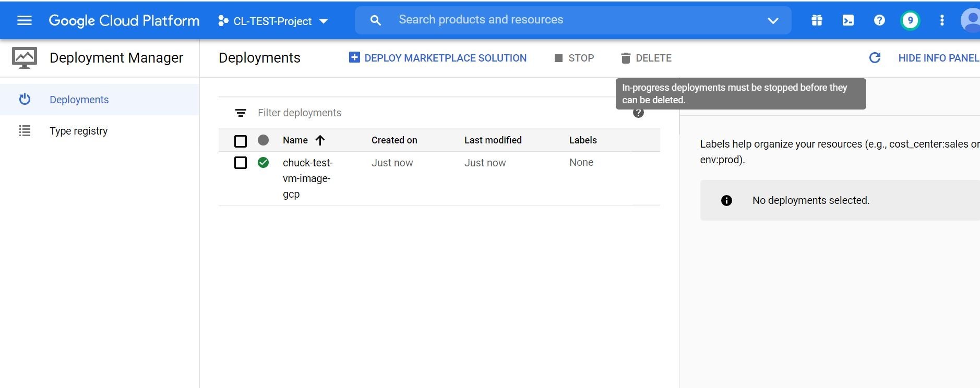
Task: Open the user account avatar
Action: pos(971,20)
